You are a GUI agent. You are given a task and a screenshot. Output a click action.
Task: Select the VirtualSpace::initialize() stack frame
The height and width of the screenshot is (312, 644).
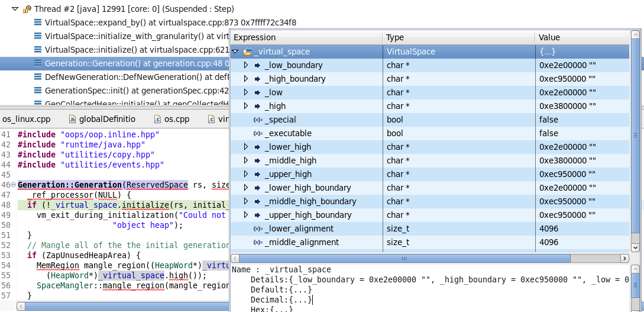[x=137, y=50]
